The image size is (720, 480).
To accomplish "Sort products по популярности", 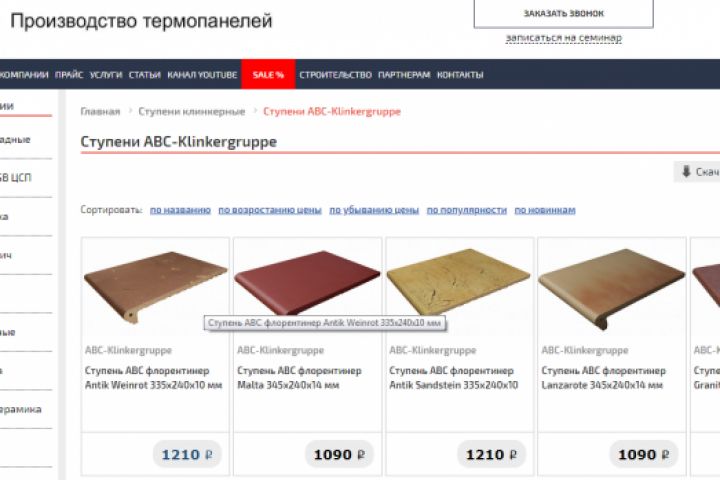I will pyautogui.click(x=467, y=210).
